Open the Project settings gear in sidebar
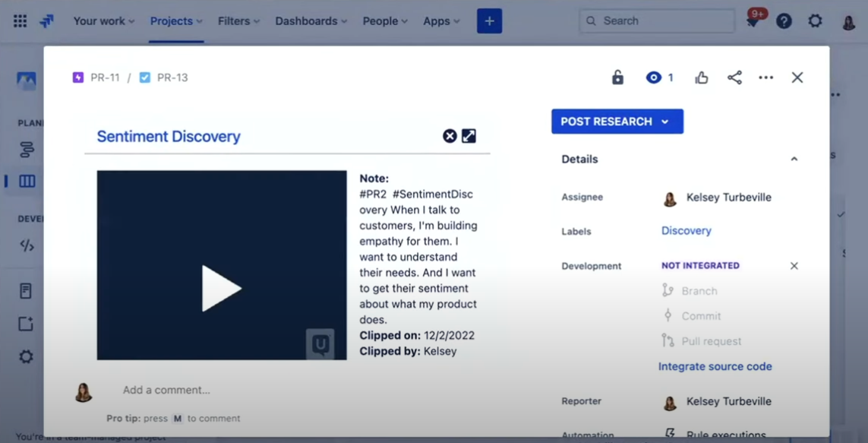The image size is (868, 443). [26, 356]
